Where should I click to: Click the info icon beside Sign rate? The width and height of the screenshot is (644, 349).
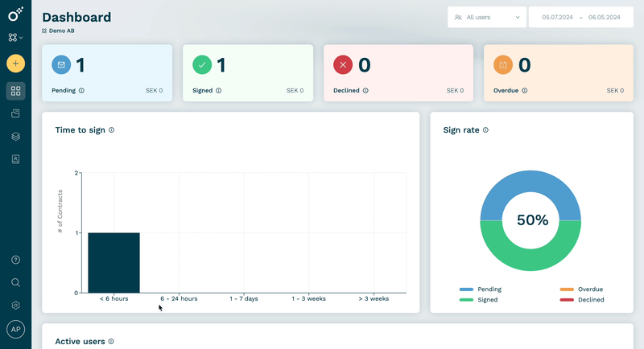click(485, 130)
